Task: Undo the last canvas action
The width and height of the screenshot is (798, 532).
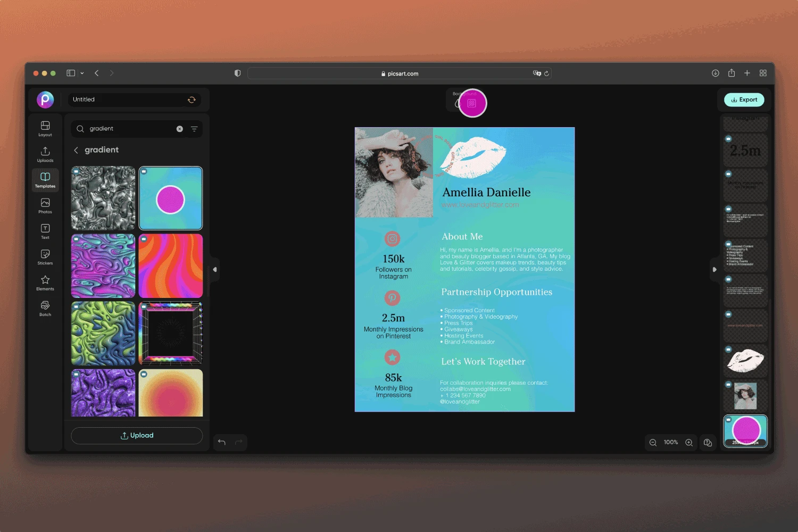Action: pos(221,442)
